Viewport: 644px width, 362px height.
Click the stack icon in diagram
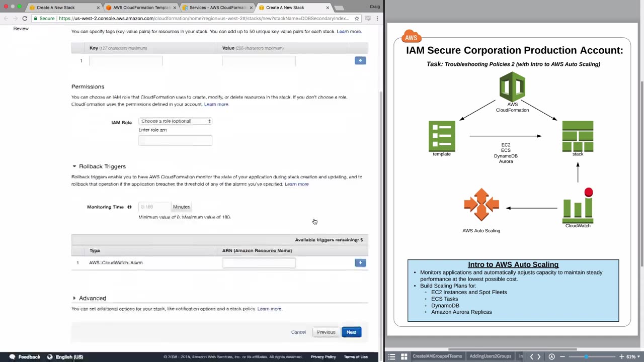pyautogui.click(x=578, y=136)
